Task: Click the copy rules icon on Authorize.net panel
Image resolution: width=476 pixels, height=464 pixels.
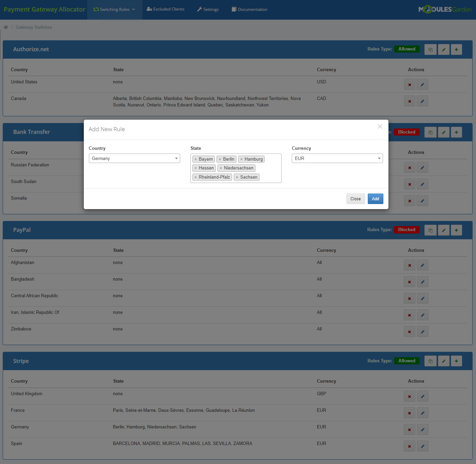Action: tap(430, 49)
